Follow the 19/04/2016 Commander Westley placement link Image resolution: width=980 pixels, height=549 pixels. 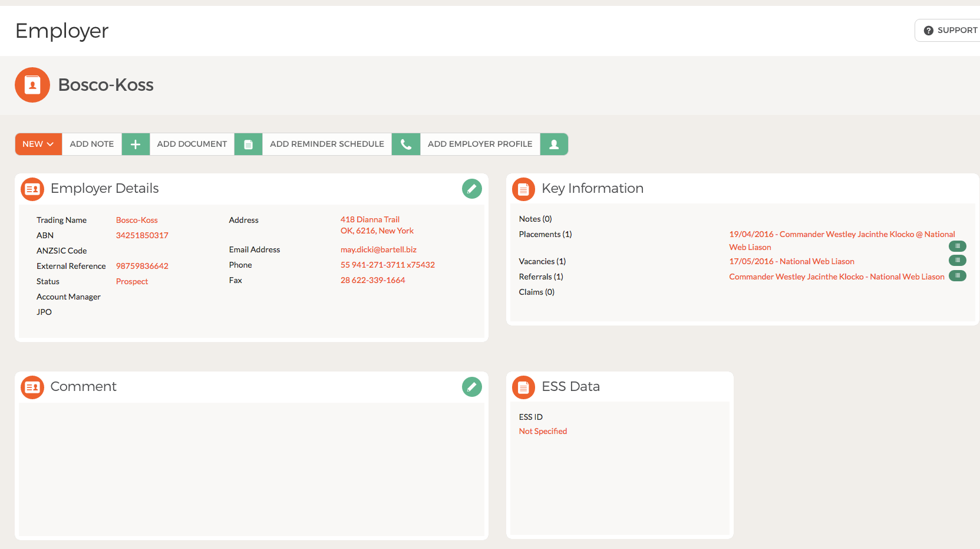(842, 235)
